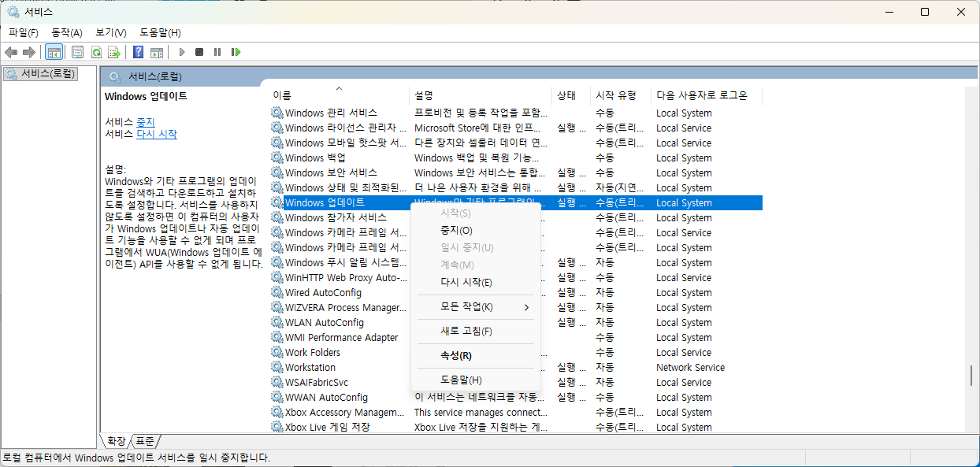The image size is (980, 467).
Task: Open the 파일(F) menu
Action: 24,32
